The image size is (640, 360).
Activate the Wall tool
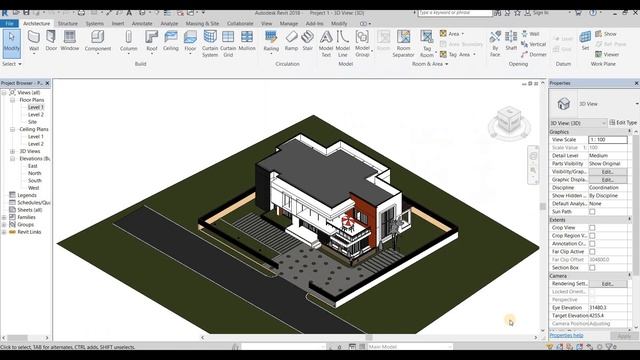[34, 42]
